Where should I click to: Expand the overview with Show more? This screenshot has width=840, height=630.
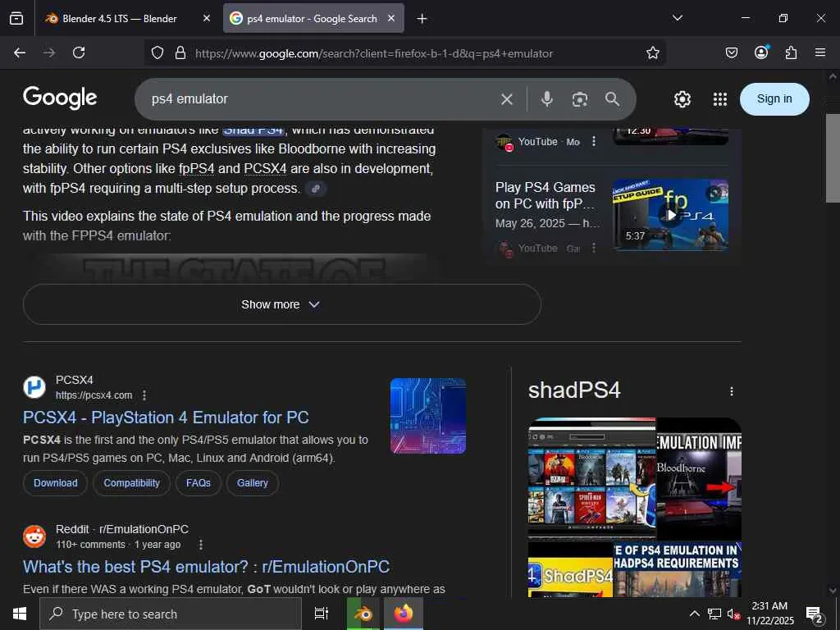282,304
